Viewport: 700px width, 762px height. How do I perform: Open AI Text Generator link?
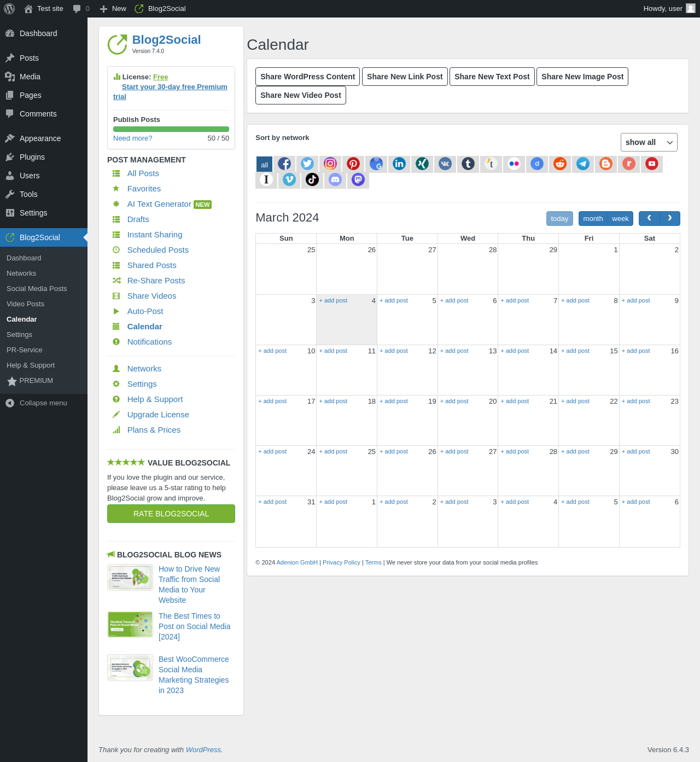(x=159, y=204)
